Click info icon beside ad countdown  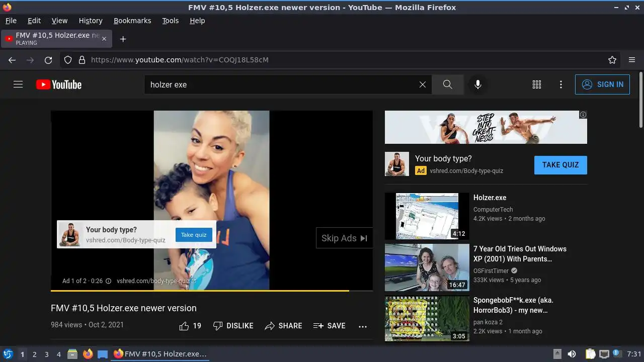click(x=108, y=281)
